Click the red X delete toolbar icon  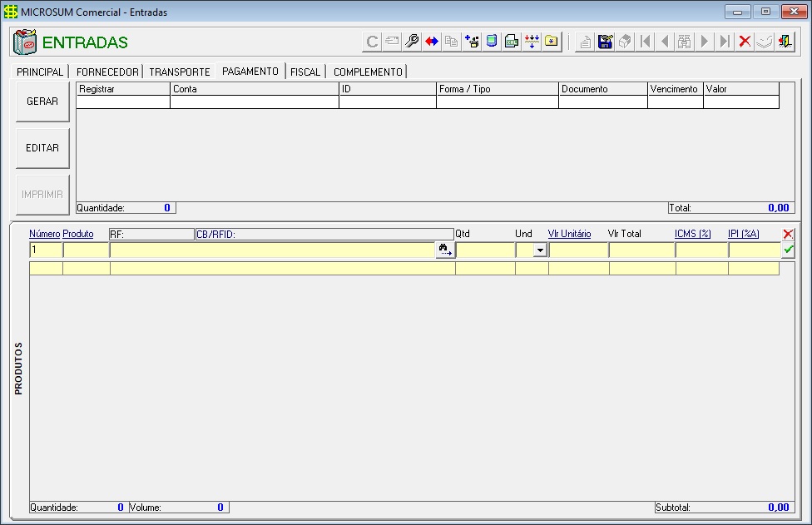tap(745, 42)
